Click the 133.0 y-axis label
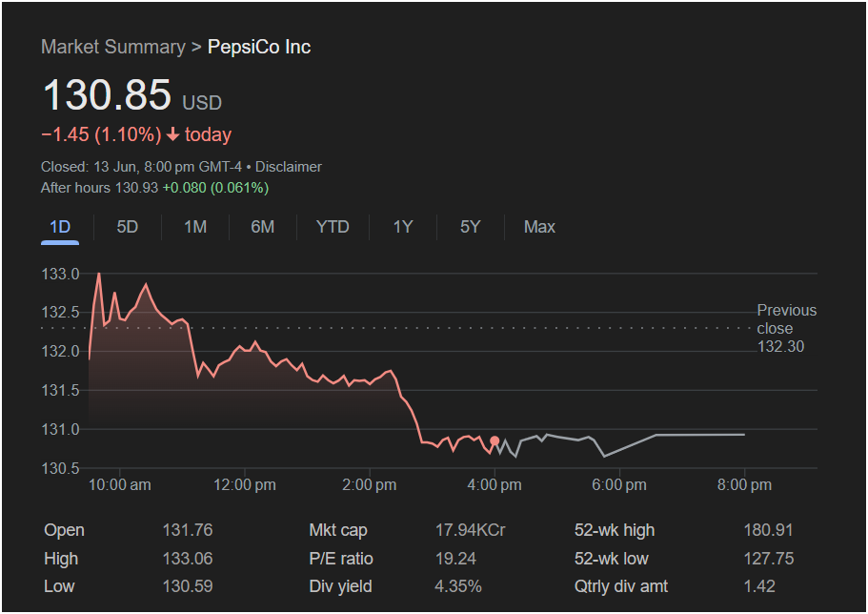The width and height of the screenshot is (868, 614). [x=60, y=274]
